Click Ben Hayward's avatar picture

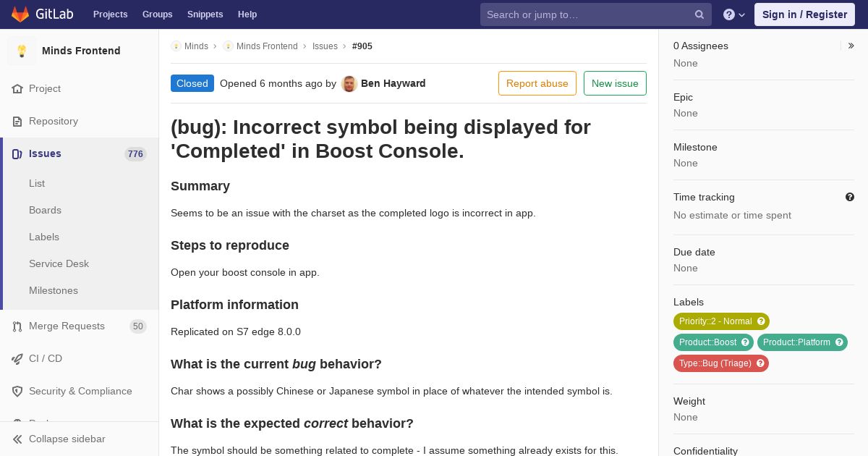[349, 84]
